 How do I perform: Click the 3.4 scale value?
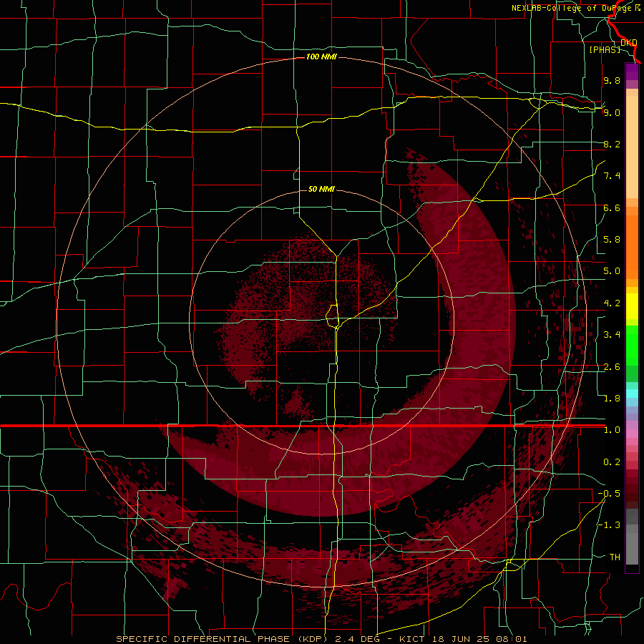pos(612,335)
